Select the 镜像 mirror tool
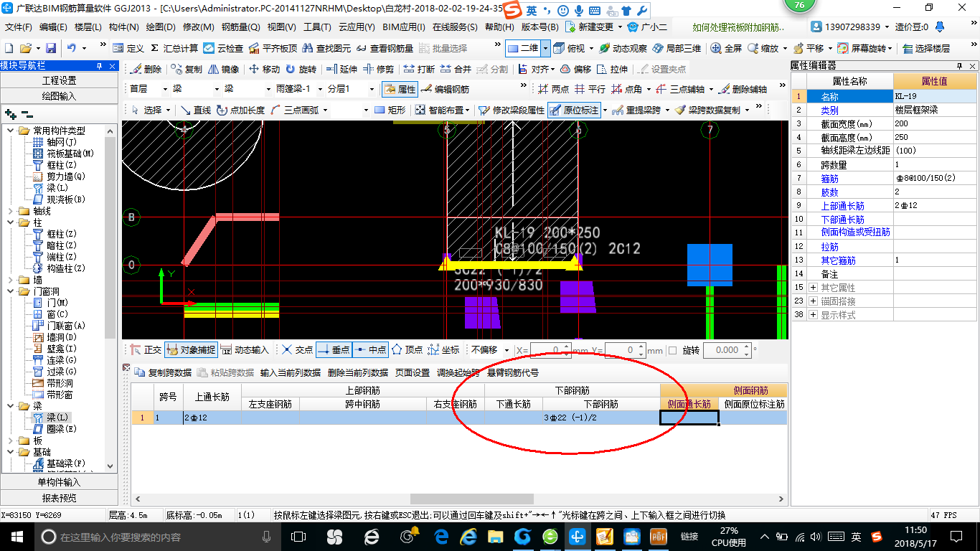Viewport: 980px width, 551px height. [224, 69]
